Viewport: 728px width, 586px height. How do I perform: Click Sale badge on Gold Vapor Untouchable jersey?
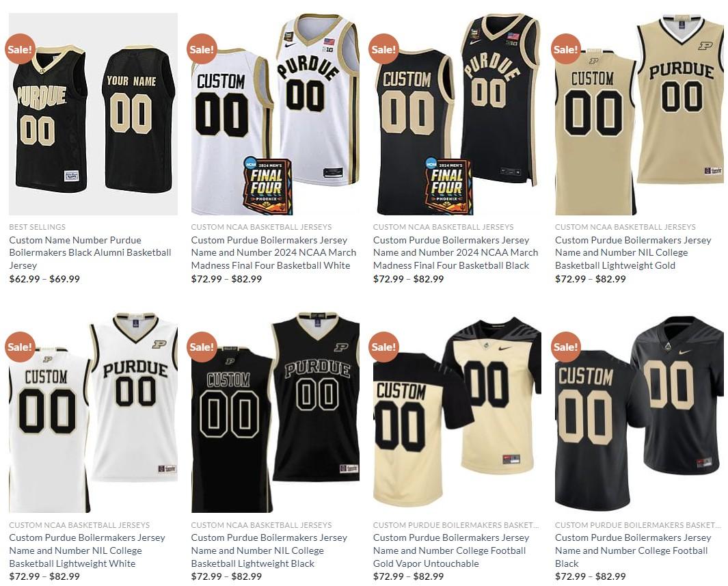click(x=384, y=347)
